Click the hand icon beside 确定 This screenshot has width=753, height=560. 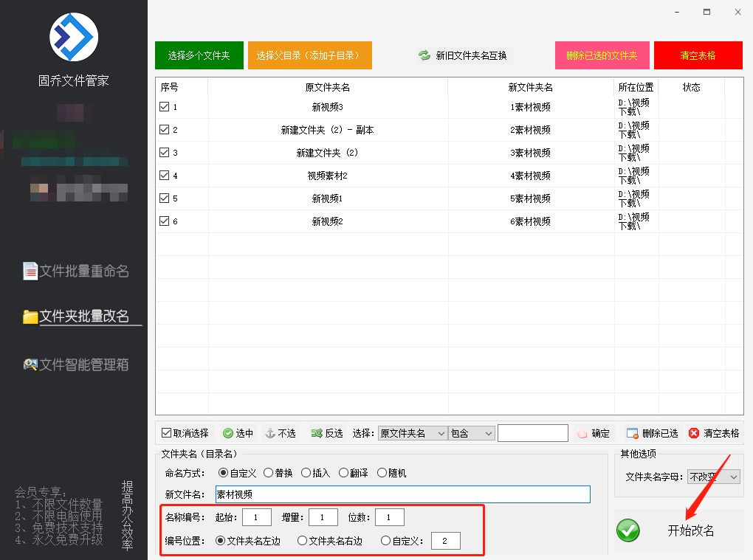(582, 433)
